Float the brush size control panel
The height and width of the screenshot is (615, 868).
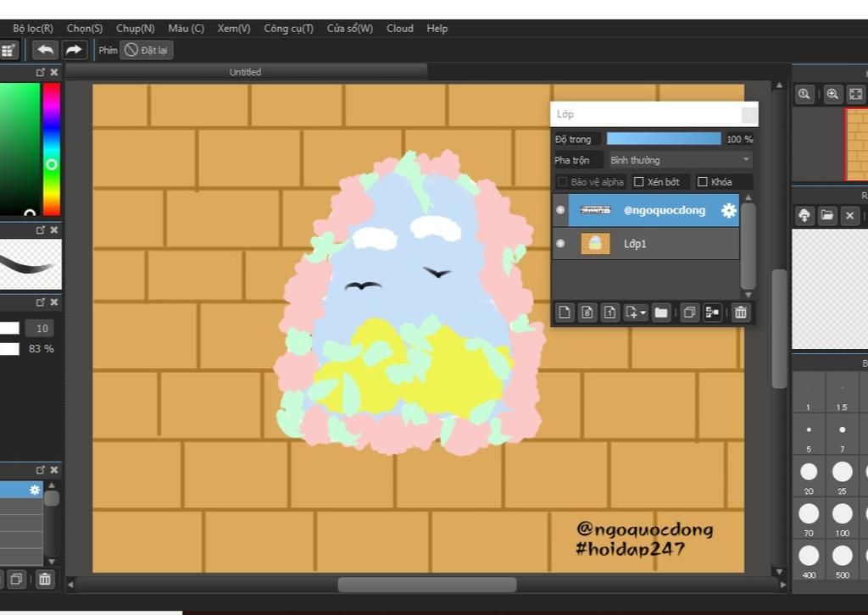click(x=41, y=302)
